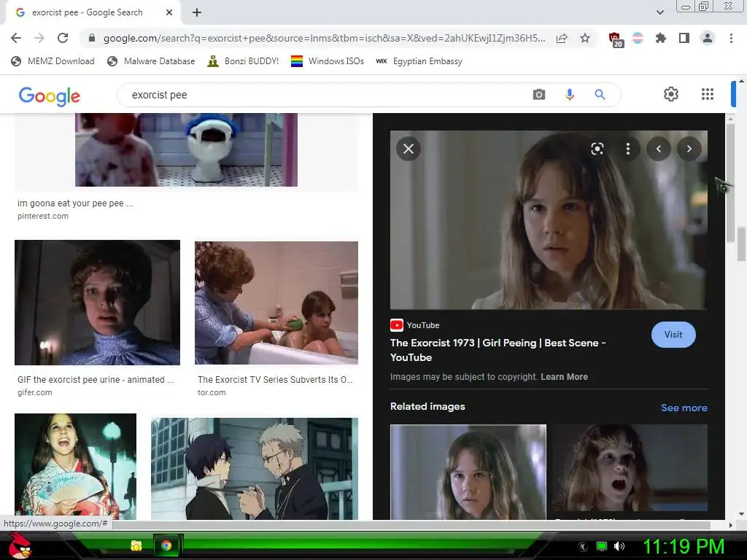
Task: Click the address bar URL
Action: pyautogui.click(x=324, y=38)
